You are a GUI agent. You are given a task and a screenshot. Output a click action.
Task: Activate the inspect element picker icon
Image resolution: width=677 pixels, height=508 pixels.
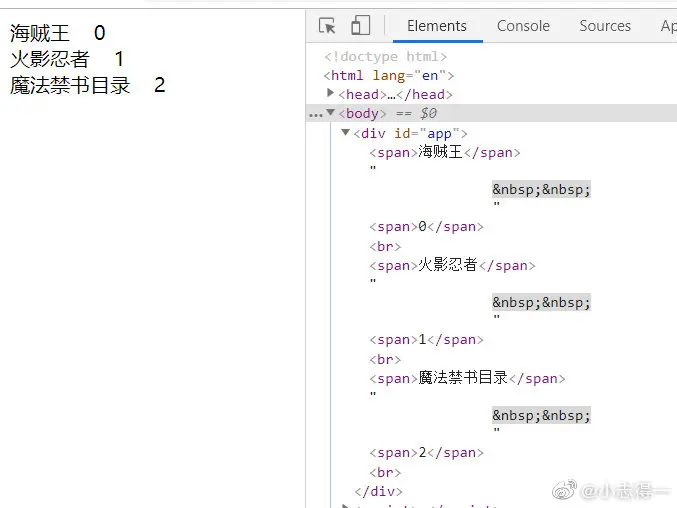(327, 26)
